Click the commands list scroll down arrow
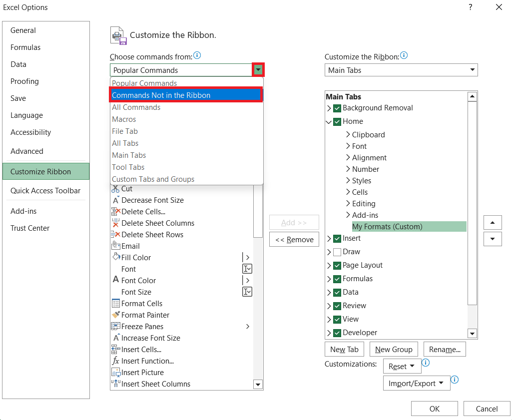The height and width of the screenshot is (420, 512). (258, 385)
